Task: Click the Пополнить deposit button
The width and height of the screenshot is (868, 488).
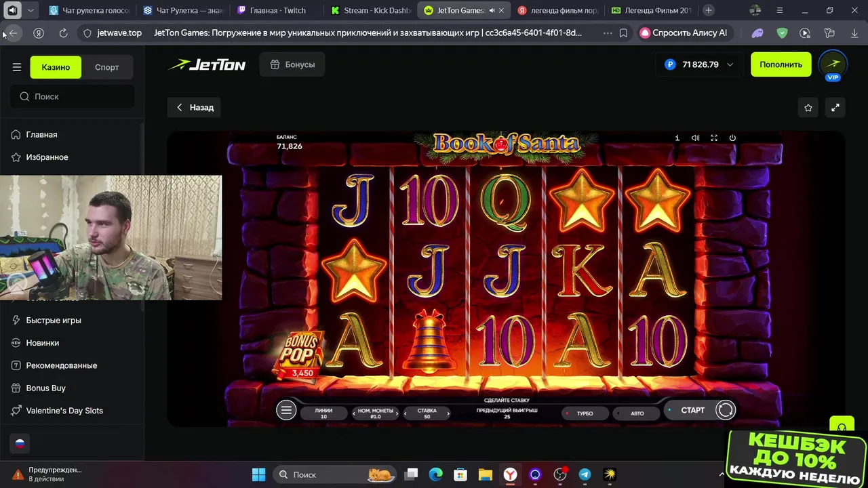Action: point(781,64)
